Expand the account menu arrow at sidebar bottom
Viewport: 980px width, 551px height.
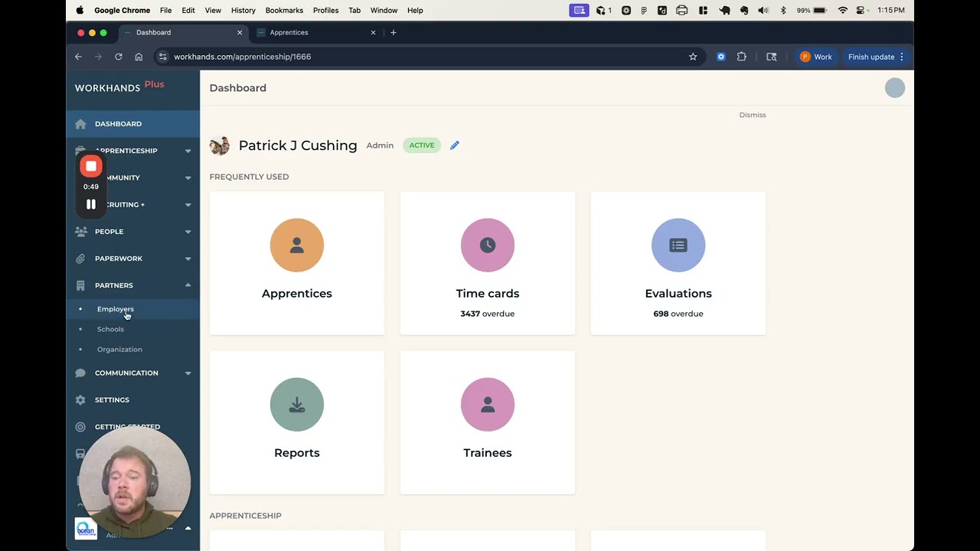click(188, 529)
